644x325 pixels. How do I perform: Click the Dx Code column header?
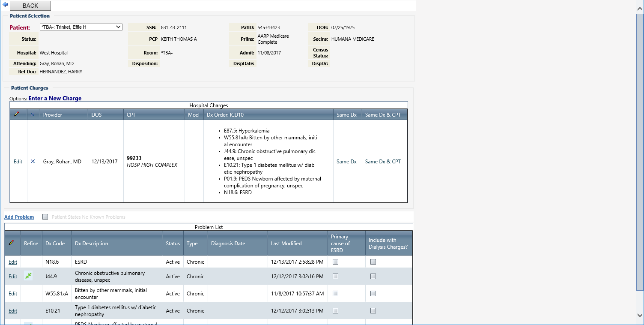pos(55,244)
